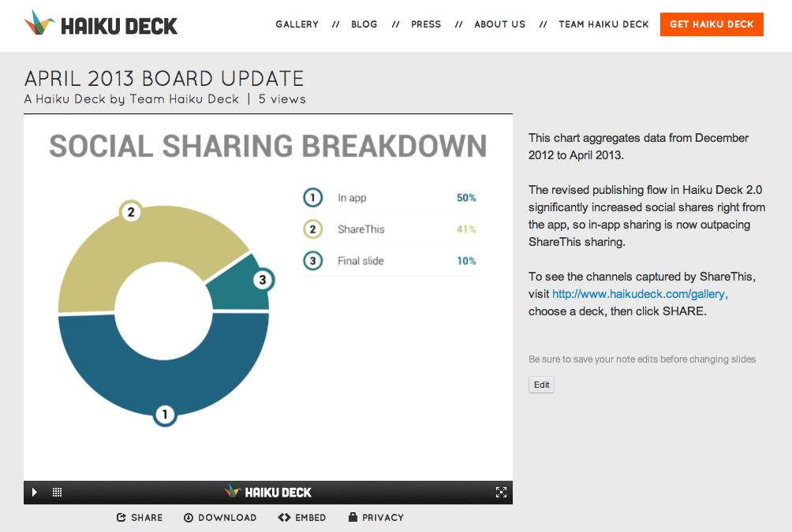Click the 10% value
Viewport: 792px width, 532px height.
point(466,261)
